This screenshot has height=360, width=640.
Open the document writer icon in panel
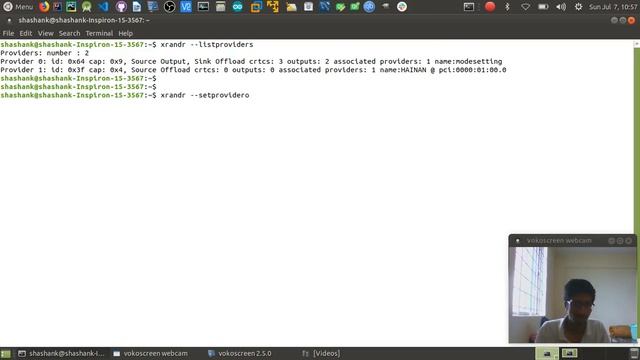click(137, 7)
